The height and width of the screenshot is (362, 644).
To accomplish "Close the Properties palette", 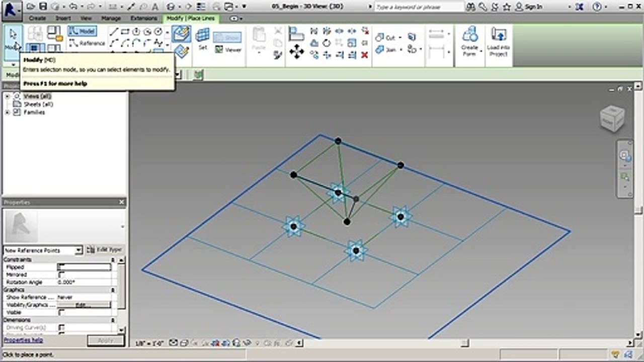I will tap(121, 202).
